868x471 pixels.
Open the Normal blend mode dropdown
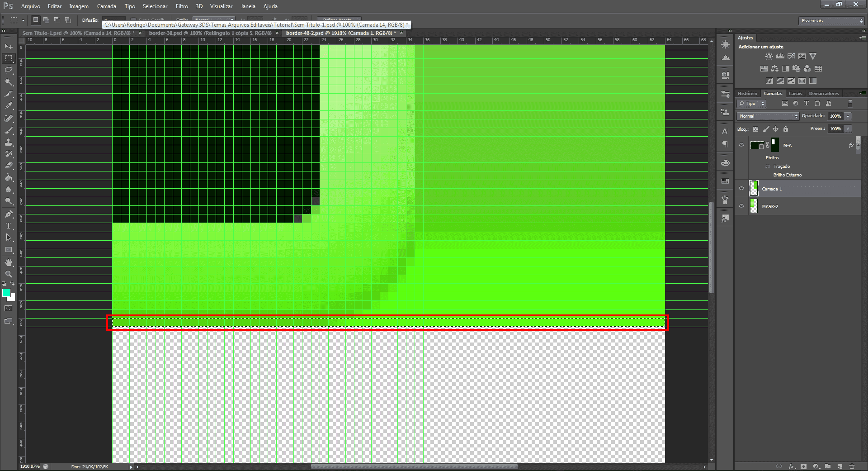(768, 116)
